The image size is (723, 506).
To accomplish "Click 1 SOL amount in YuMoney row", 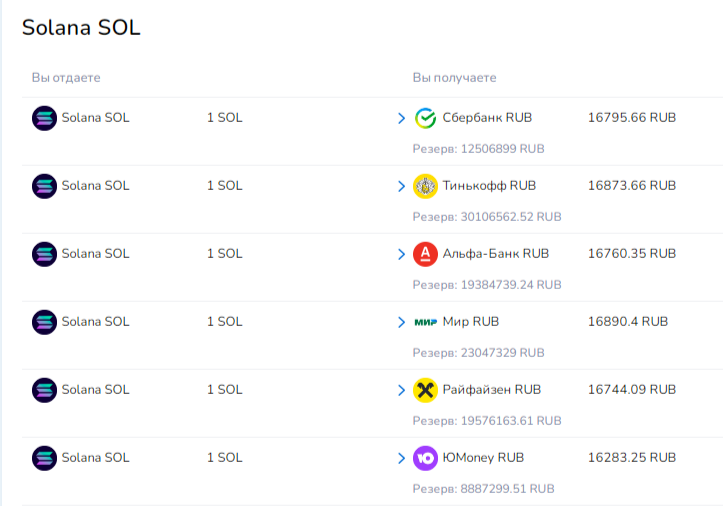I will (x=225, y=458).
